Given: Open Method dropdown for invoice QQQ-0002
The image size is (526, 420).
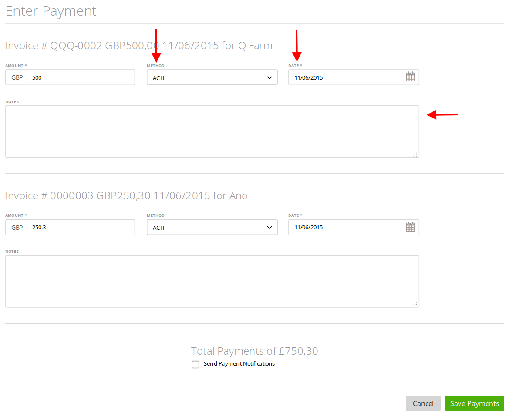Looking at the screenshot, I should pyautogui.click(x=212, y=77).
